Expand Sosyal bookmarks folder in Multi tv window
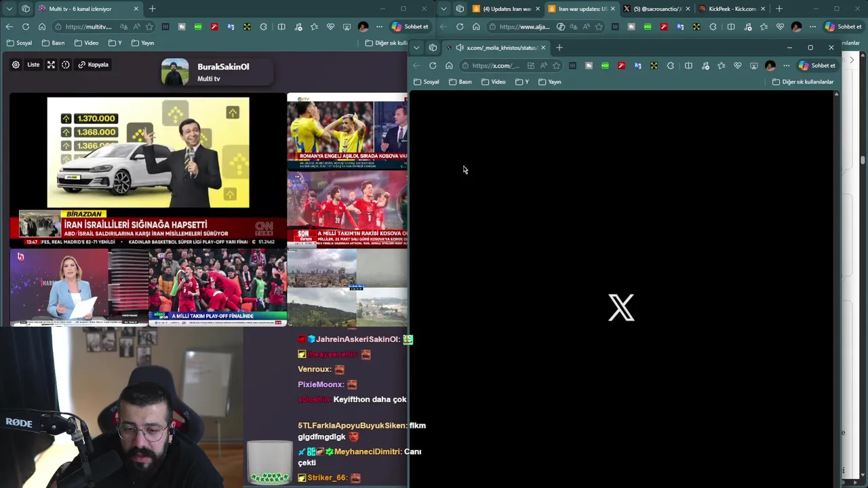The height and width of the screenshot is (488, 868). (19, 43)
